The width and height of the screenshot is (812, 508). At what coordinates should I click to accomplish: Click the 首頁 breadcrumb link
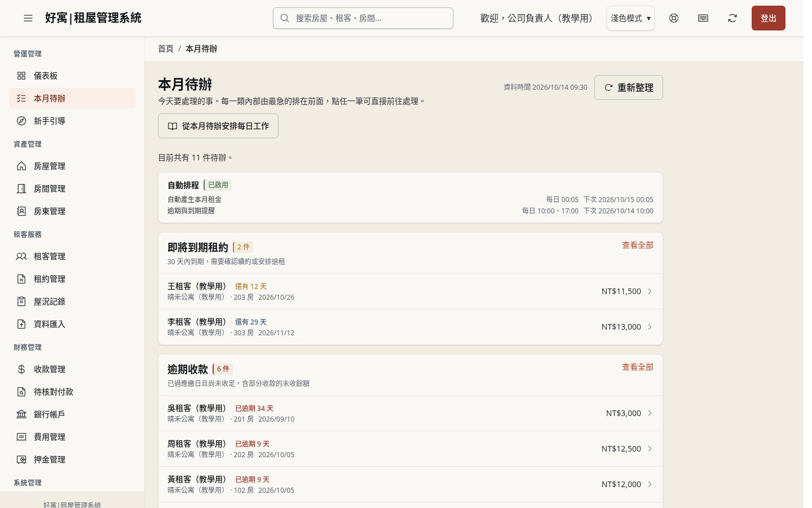(x=166, y=49)
